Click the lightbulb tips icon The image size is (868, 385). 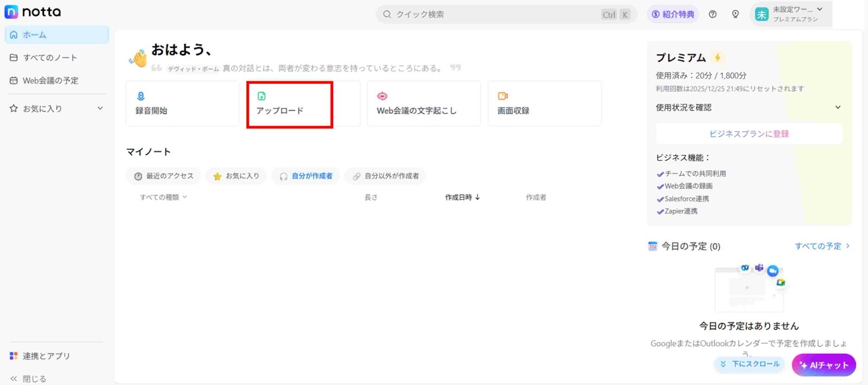click(736, 14)
